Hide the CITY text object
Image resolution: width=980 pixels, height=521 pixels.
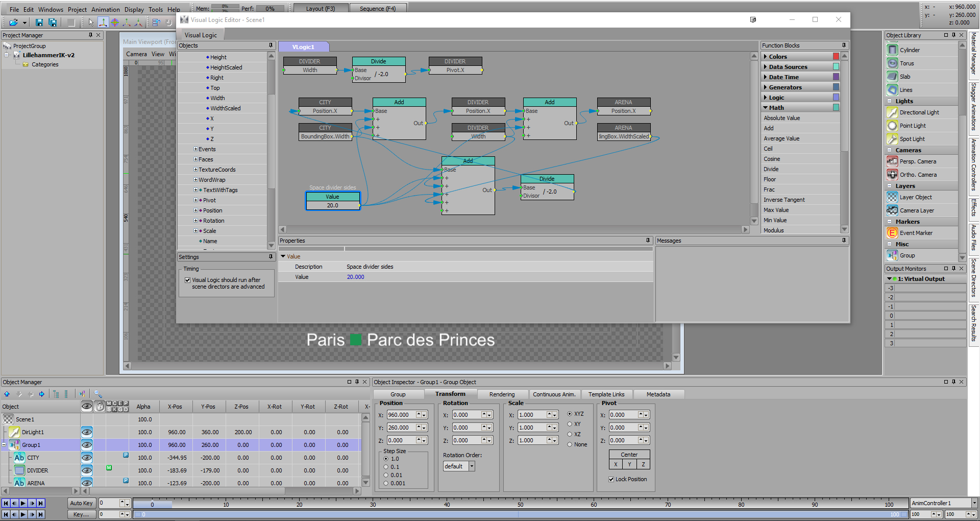(x=87, y=458)
